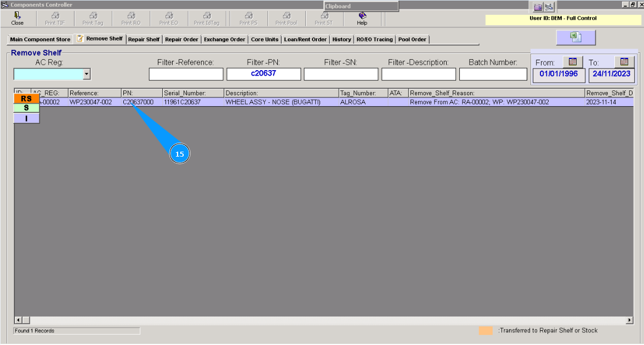Open the From date calendar picker
The width and height of the screenshot is (644, 345).
573,62
